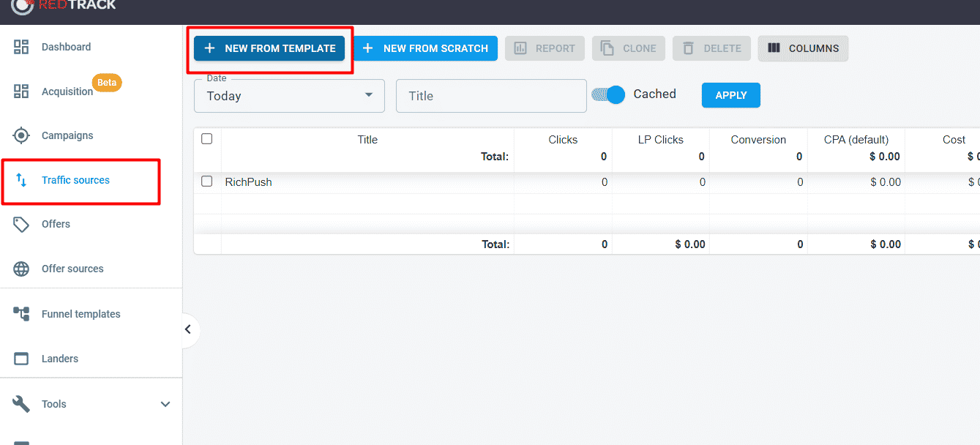Open Offers via the tag icon
This screenshot has width=980, height=445.
(x=21, y=224)
